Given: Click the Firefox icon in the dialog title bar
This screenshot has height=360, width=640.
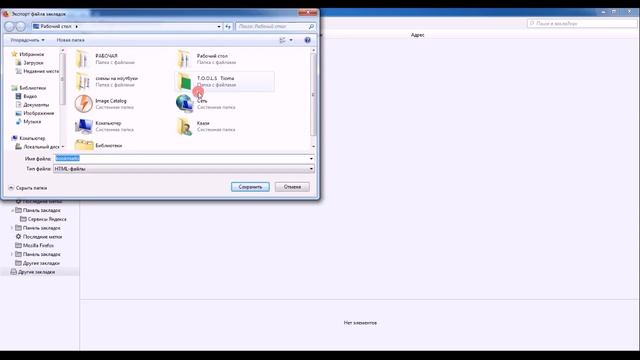Looking at the screenshot, I should [x=6, y=14].
